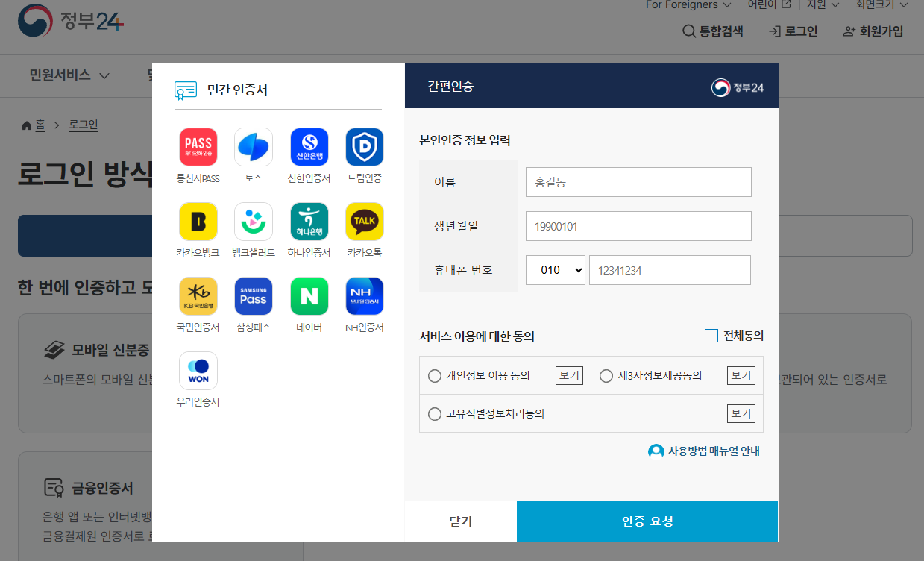The width and height of the screenshot is (924, 561).
Task: Focus the 이름 name input field
Action: [638, 182]
